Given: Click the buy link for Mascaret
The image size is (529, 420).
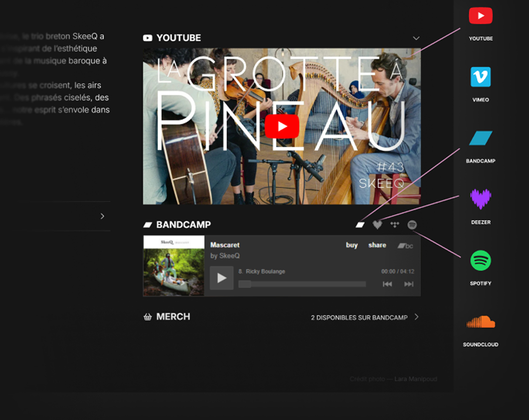Looking at the screenshot, I should [352, 245].
